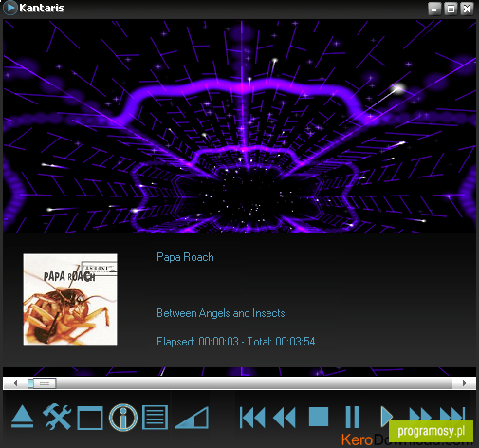Pause the playing song
The image size is (479, 448).
pyautogui.click(x=352, y=417)
